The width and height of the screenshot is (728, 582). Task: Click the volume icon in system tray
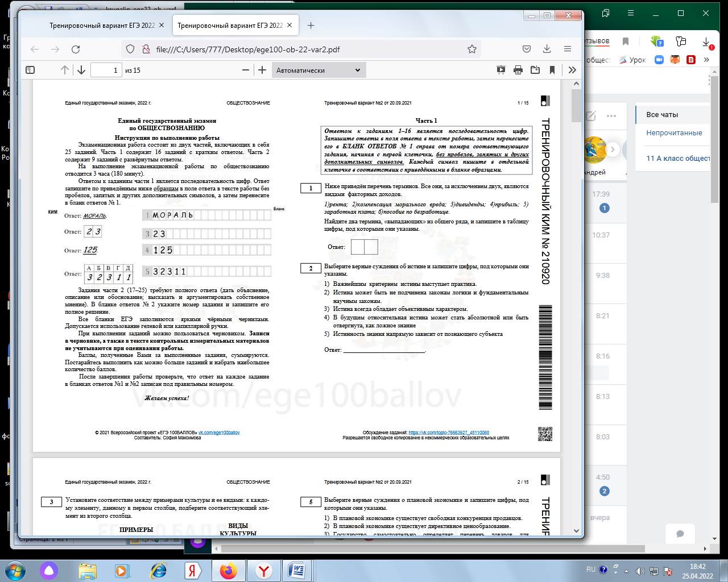[640, 571]
